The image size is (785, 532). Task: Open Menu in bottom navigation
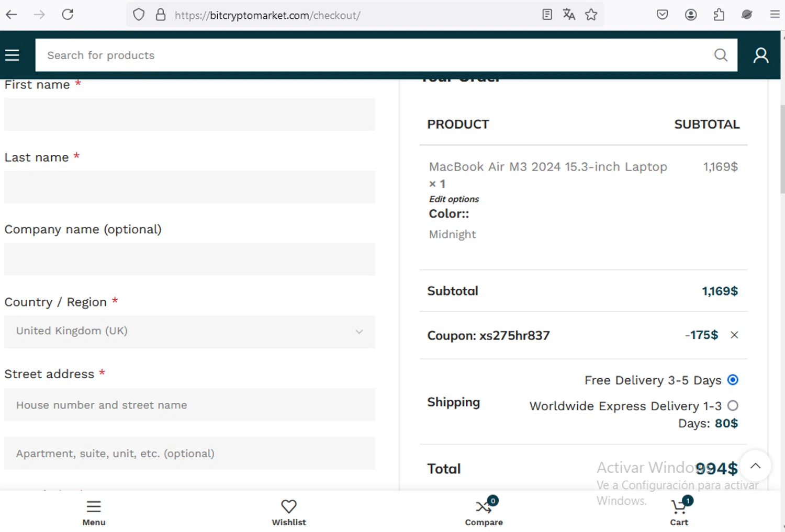94,513
